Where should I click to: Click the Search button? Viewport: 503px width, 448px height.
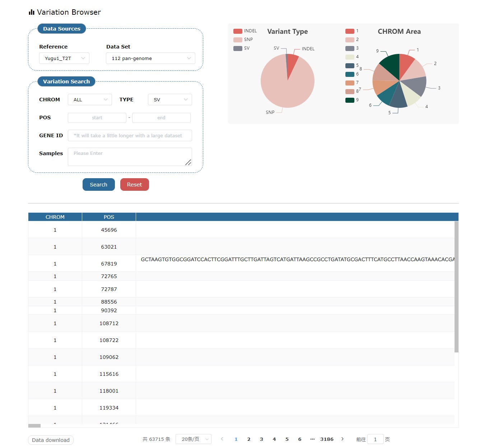click(99, 184)
